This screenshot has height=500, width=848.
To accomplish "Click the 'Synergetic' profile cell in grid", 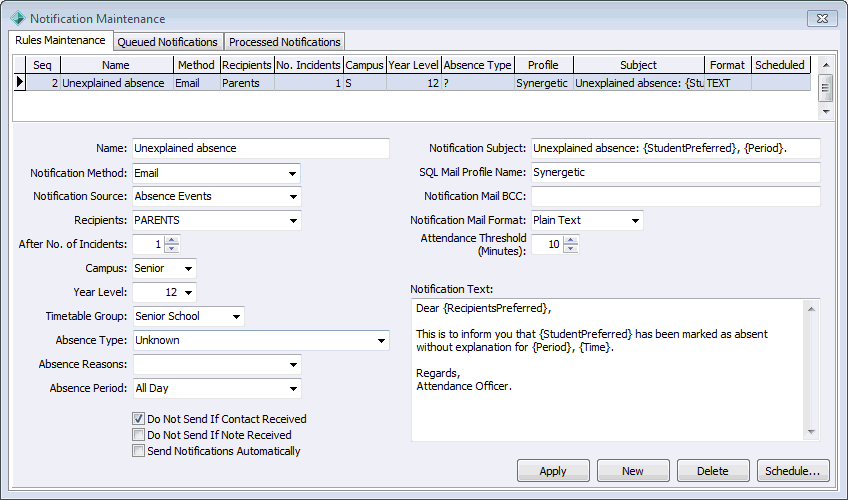I will 544,83.
